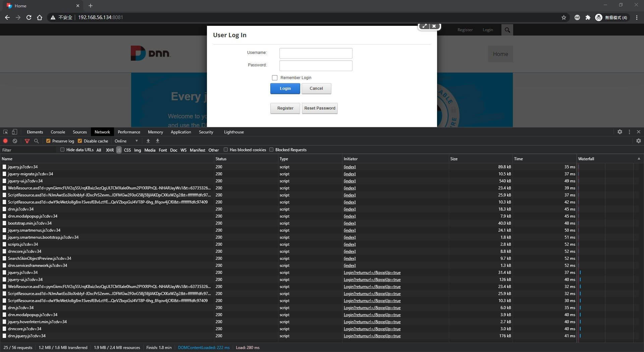Open the incognito profile indicator
Viewport: 644px width, 352px height.
click(611, 17)
